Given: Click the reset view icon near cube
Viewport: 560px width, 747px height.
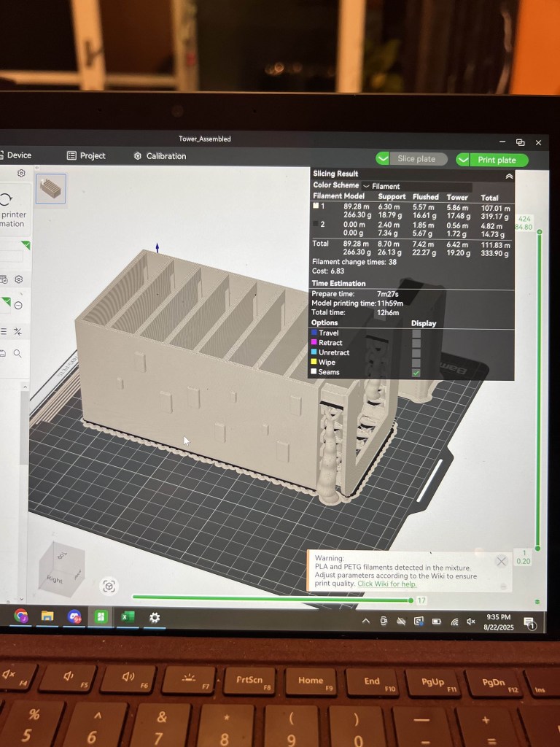Looking at the screenshot, I should [109, 586].
